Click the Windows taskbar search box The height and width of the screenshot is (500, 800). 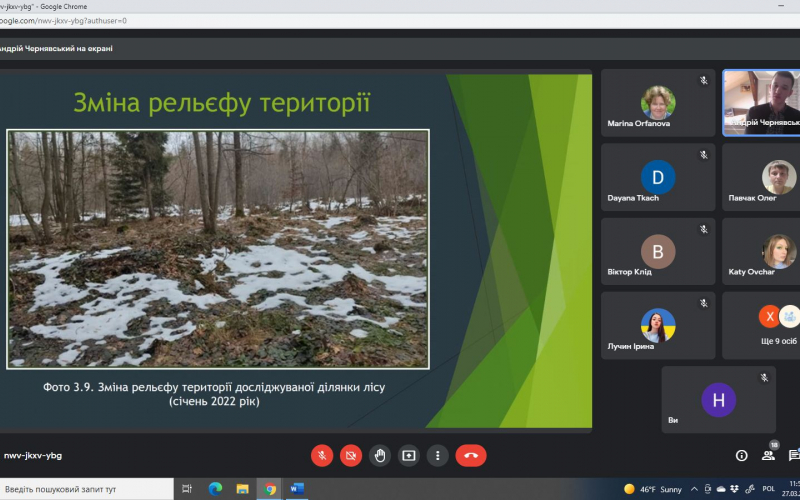(x=87, y=489)
